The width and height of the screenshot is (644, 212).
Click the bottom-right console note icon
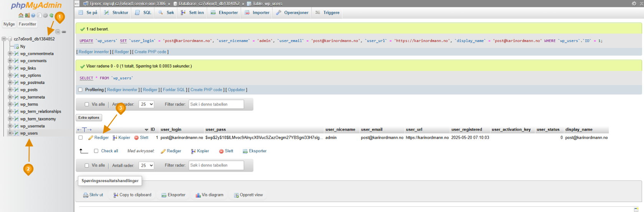click(x=636, y=210)
